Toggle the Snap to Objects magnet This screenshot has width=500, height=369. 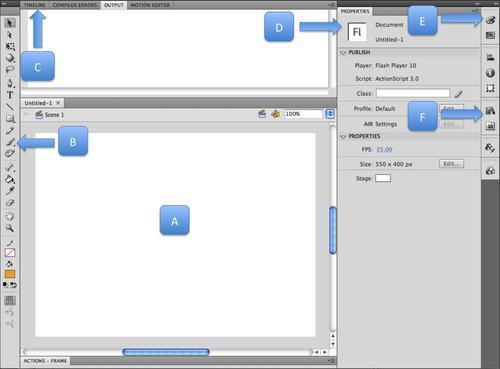coord(10,300)
